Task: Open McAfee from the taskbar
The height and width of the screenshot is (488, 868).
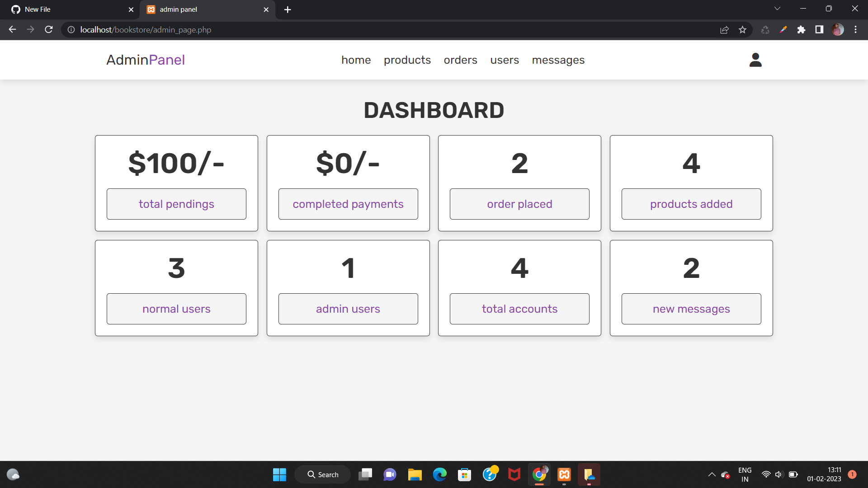Action: tap(514, 474)
